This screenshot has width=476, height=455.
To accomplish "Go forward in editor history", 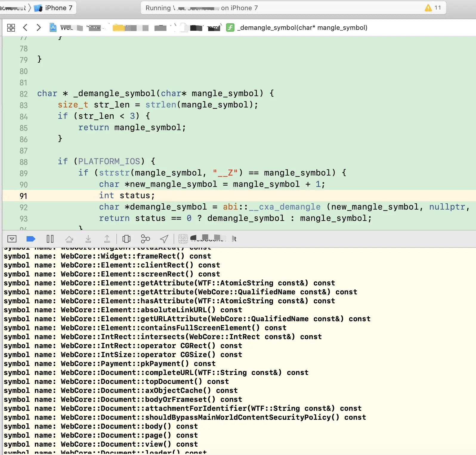I will 38,28.
